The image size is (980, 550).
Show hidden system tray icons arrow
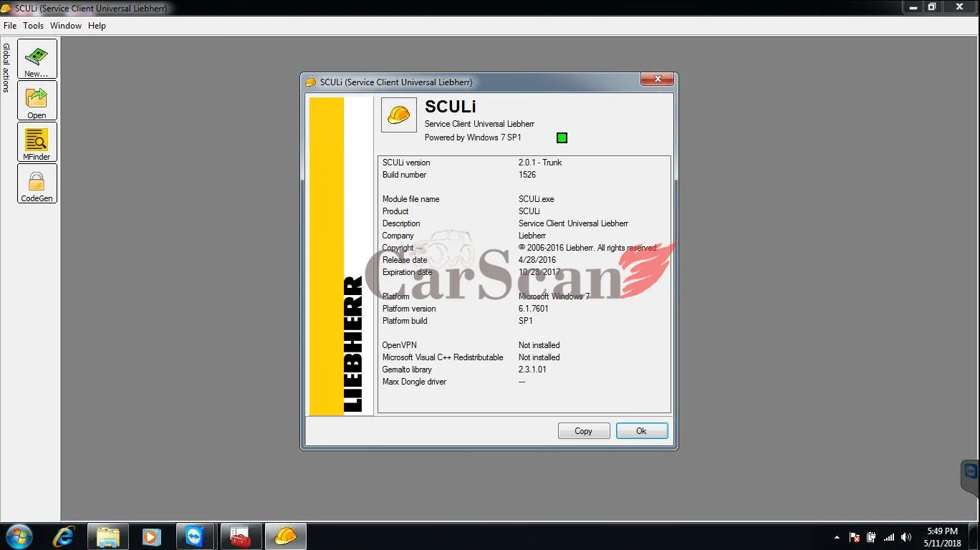pyautogui.click(x=837, y=537)
